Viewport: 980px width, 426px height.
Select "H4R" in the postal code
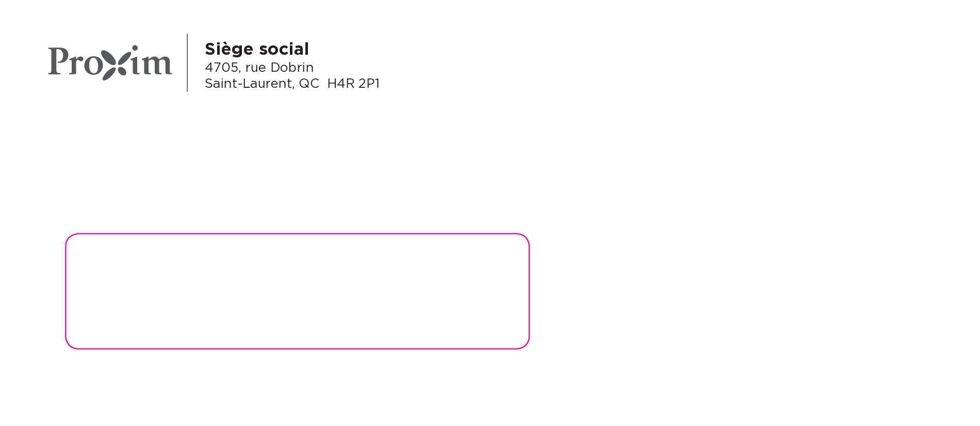(x=341, y=84)
